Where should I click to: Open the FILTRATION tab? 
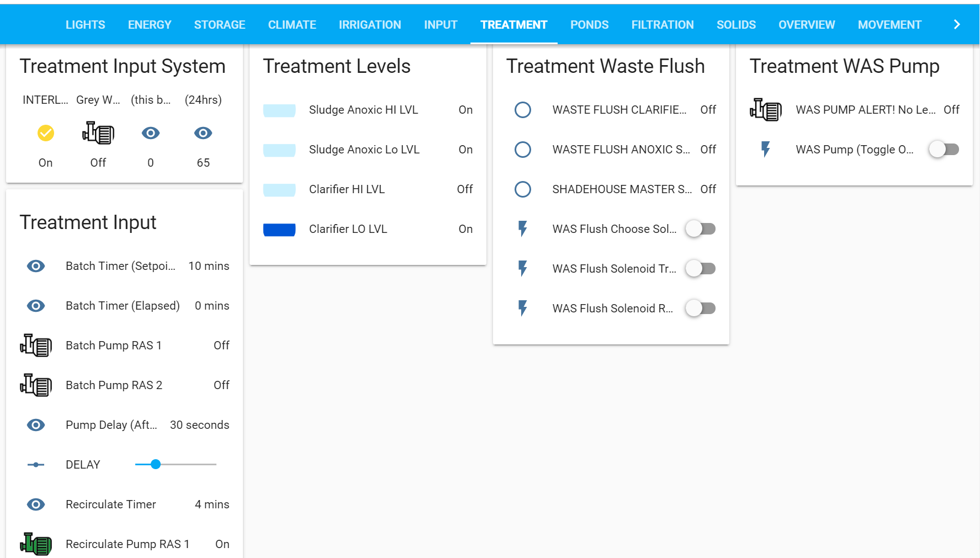(x=662, y=25)
